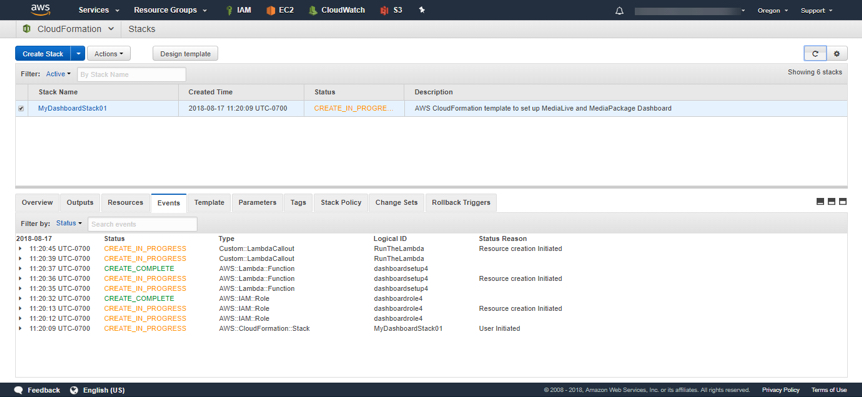Screen dimensions: 862x397
Task: Open the Active stack filter dropdown
Action: coord(58,74)
